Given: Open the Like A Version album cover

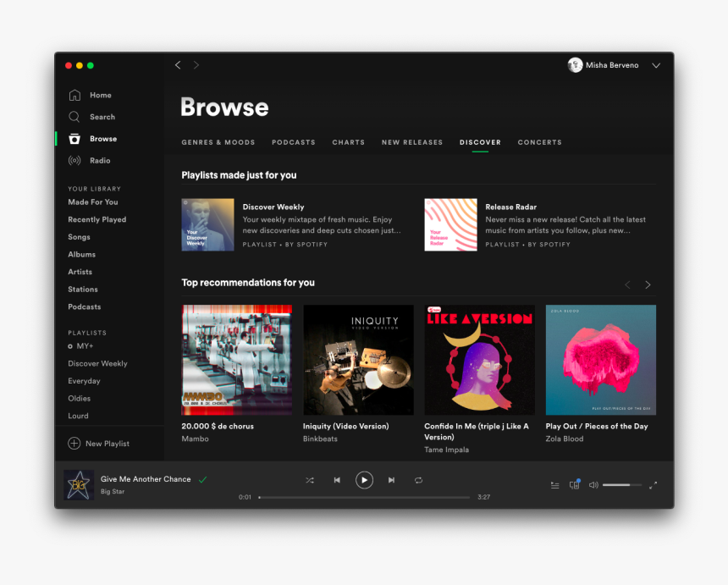Looking at the screenshot, I should click(x=480, y=360).
